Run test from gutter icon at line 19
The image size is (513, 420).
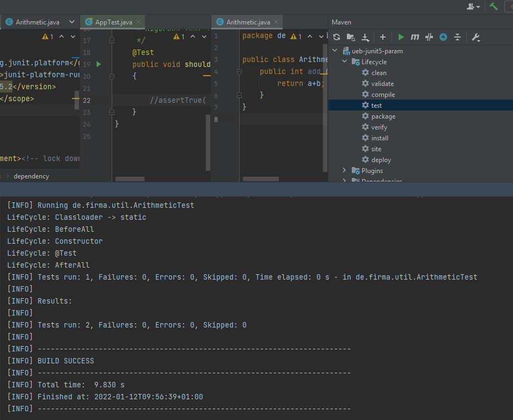click(99, 64)
